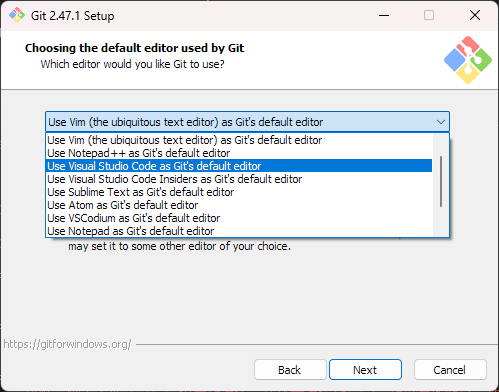Click the combo box dropdown arrow
The width and height of the screenshot is (499, 392).
[x=441, y=122]
